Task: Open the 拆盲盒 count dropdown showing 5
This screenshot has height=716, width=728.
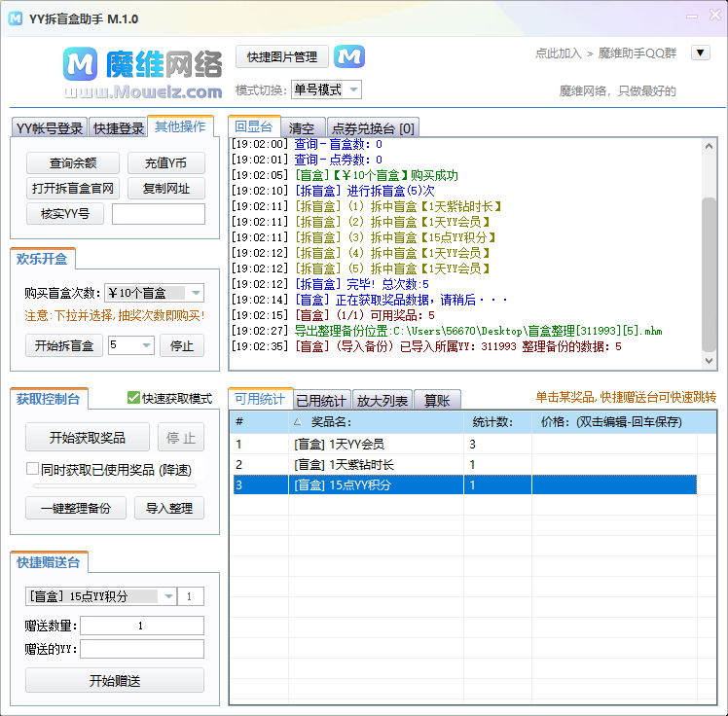Action: (131, 345)
